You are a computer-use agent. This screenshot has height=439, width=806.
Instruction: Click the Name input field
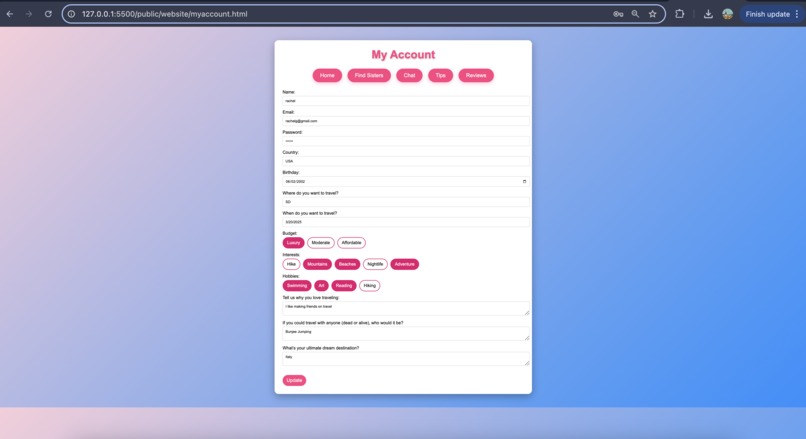pyautogui.click(x=406, y=101)
